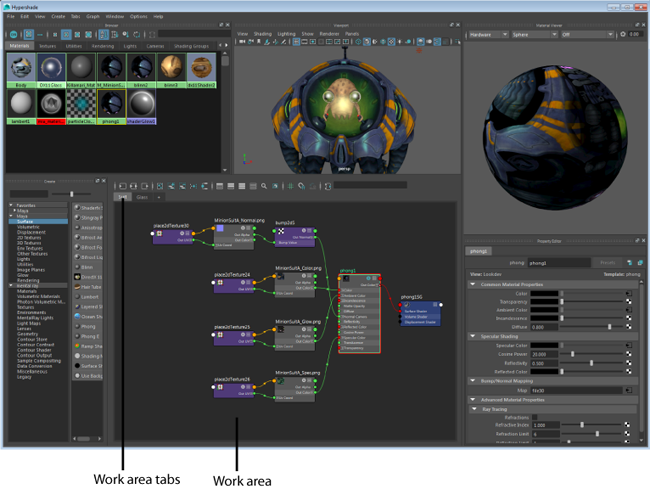Click the Browser ON toggle icon
The width and height of the screenshot is (650, 489).
click(x=13, y=34)
